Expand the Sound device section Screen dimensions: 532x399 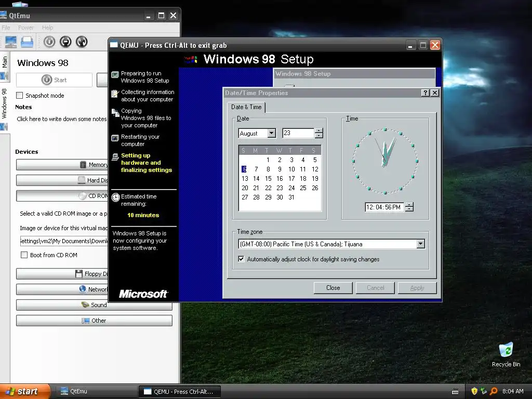pyautogui.click(x=94, y=305)
